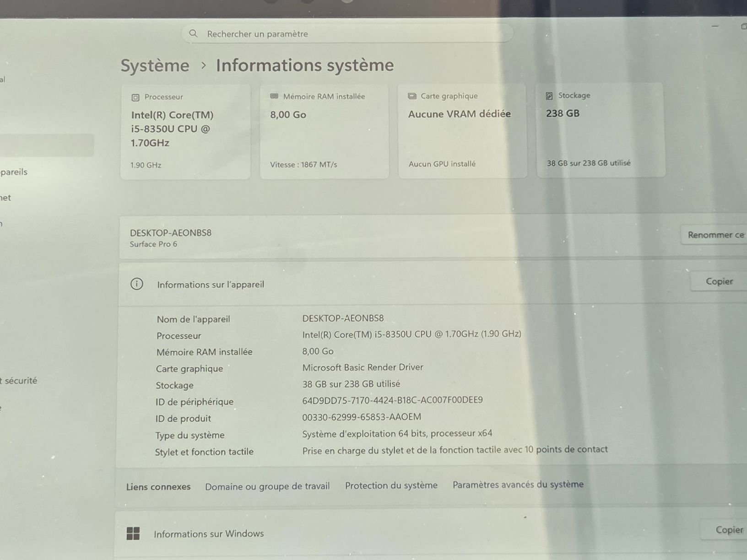Click the Processeur card chip icon
This screenshot has width=747, height=560.
click(135, 97)
